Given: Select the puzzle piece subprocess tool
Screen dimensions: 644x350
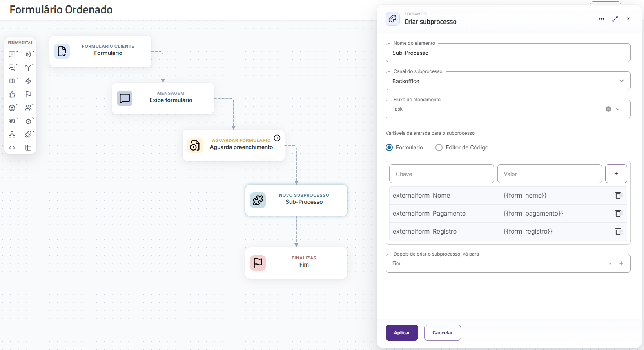Looking at the screenshot, I should click(x=29, y=134).
